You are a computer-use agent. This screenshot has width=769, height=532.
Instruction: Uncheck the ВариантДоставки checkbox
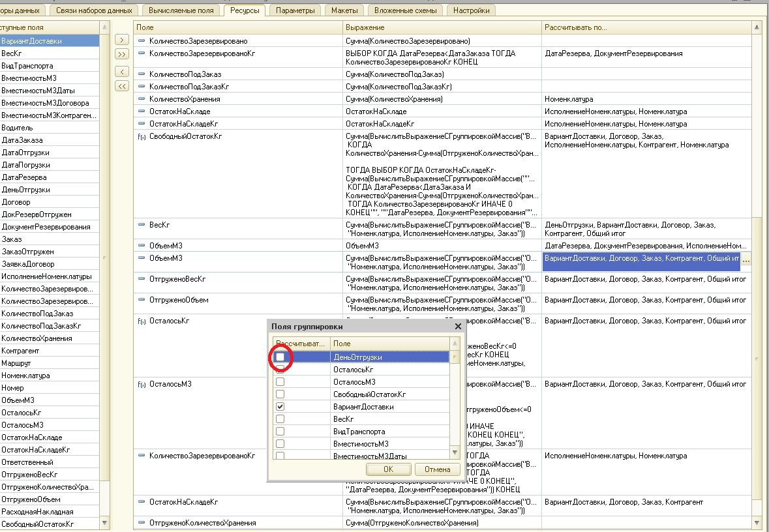[280, 406]
